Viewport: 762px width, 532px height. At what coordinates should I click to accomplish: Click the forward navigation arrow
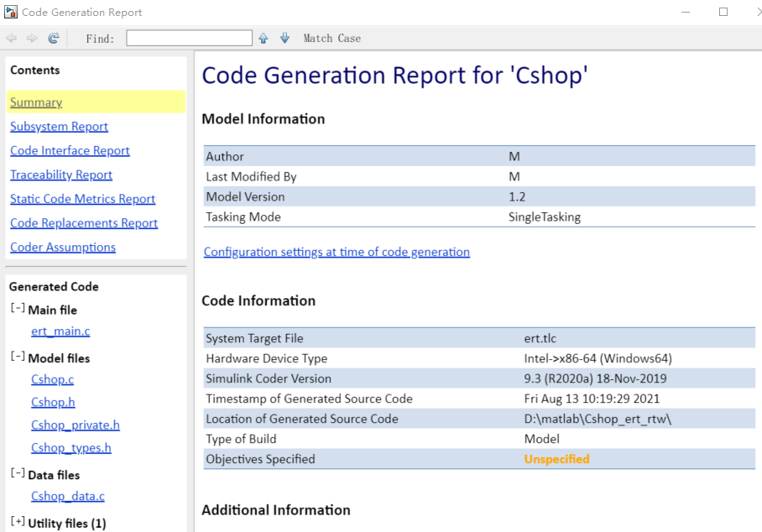[x=31, y=37]
